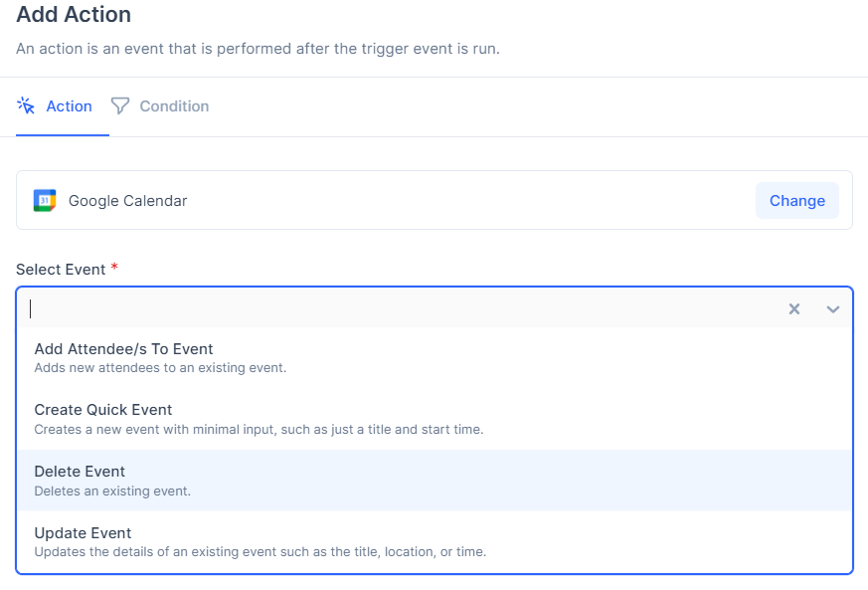Click the Google Calendar app name text
Image resolution: width=868 pixels, height=590 pixels.
[x=128, y=201]
